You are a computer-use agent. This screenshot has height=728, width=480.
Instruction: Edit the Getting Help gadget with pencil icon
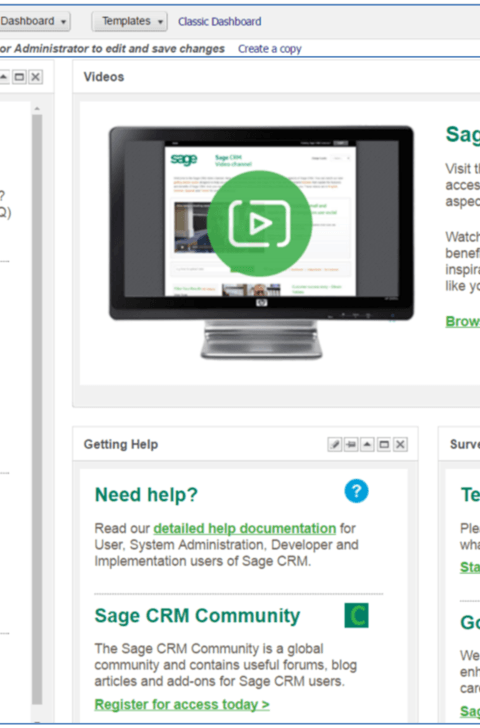point(334,444)
